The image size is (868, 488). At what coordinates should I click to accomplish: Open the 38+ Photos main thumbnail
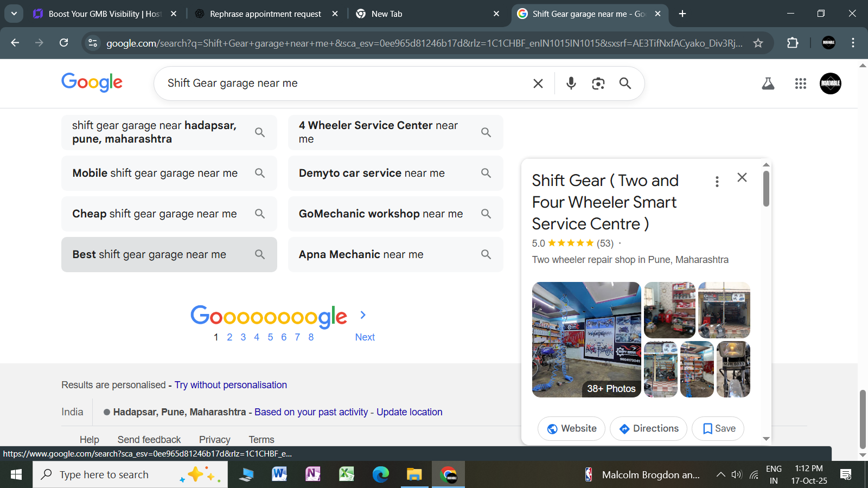(586, 339)
